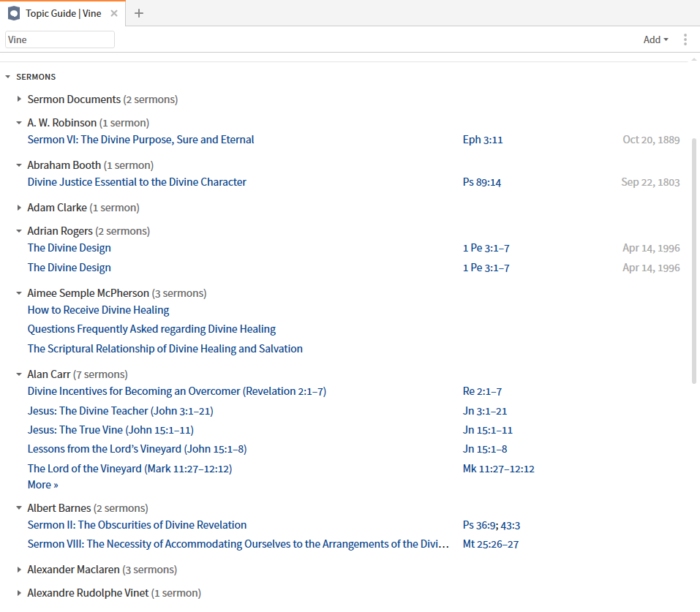Click More » under Alan Carr
The height and width of the screenshot is (612, 700).
click(x=43, y=485)
